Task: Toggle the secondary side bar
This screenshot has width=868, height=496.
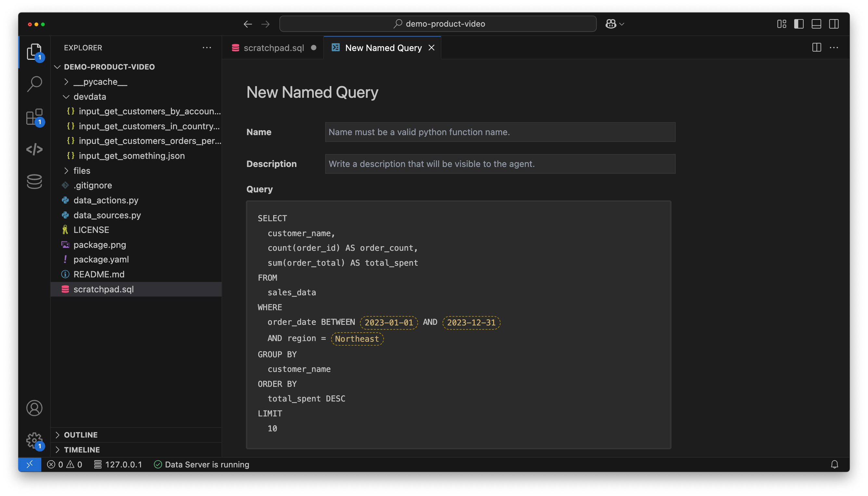Action: point(834,24)
